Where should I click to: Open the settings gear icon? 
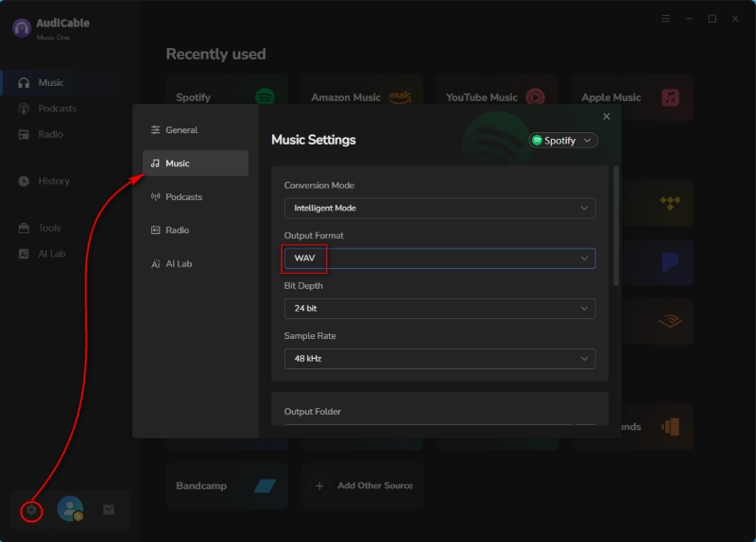coord(31,510)
